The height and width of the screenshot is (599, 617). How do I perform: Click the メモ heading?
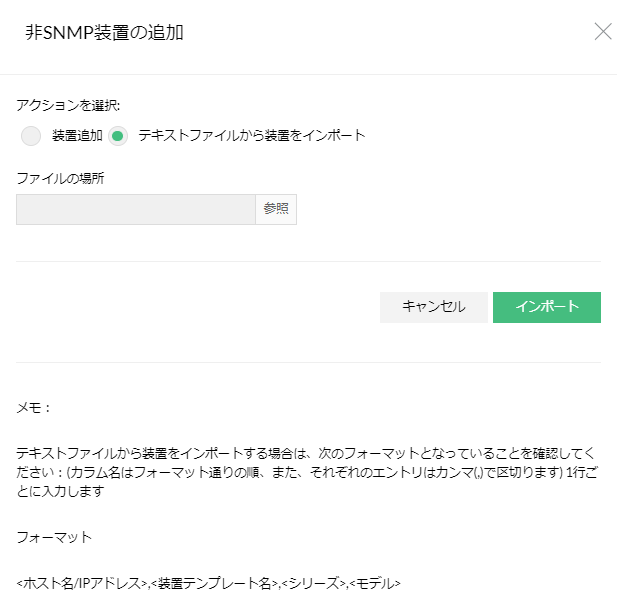coord(34,408)
